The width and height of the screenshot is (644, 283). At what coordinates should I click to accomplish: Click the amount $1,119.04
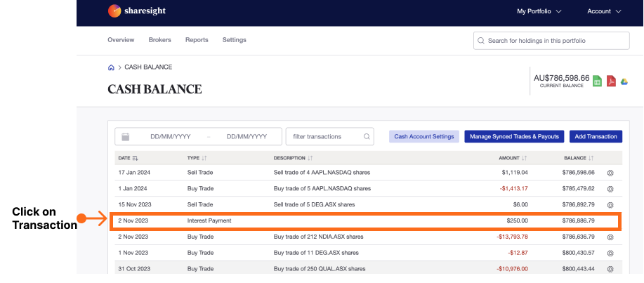[x=515, y=173]
